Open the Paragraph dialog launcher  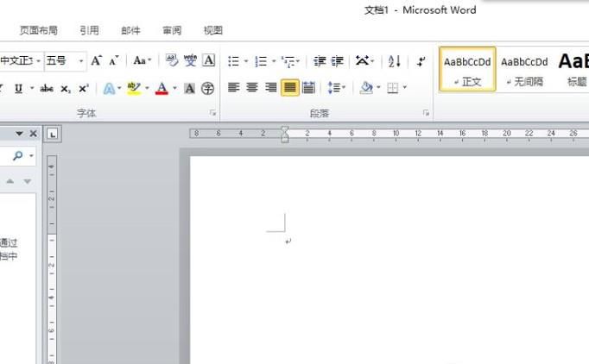[x=426, y=113]
